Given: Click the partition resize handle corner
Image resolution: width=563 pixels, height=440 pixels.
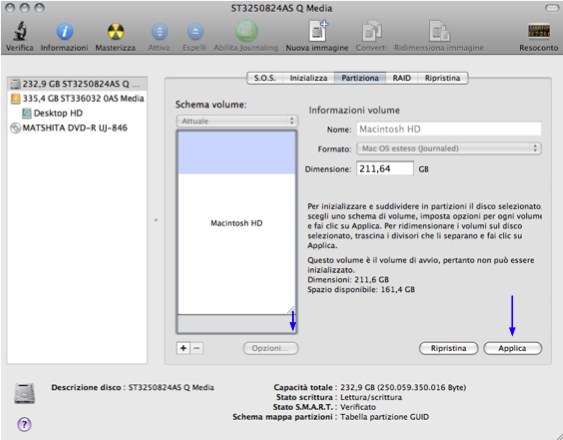Looking at the screenshot, I should pyautogui.click(x=291, y=310).
